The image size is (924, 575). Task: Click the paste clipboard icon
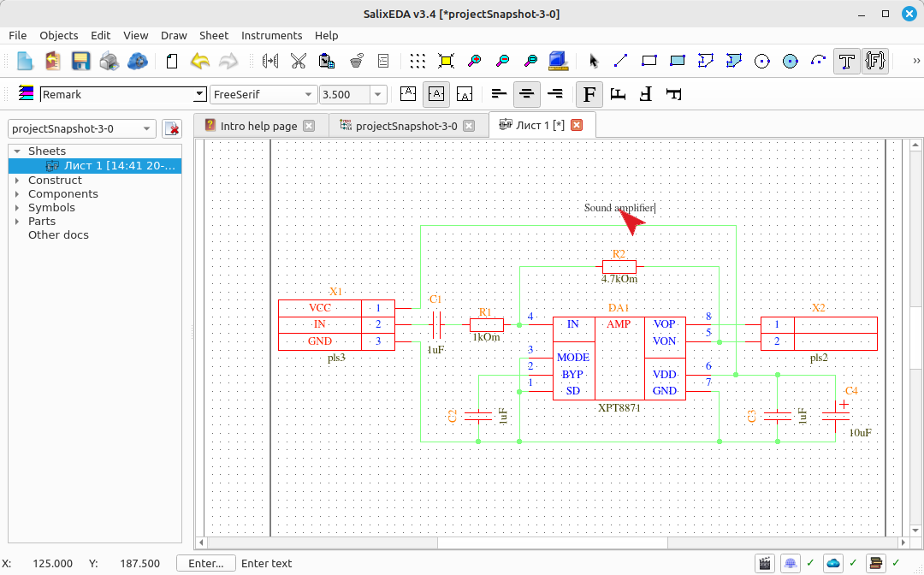(327, 61)
